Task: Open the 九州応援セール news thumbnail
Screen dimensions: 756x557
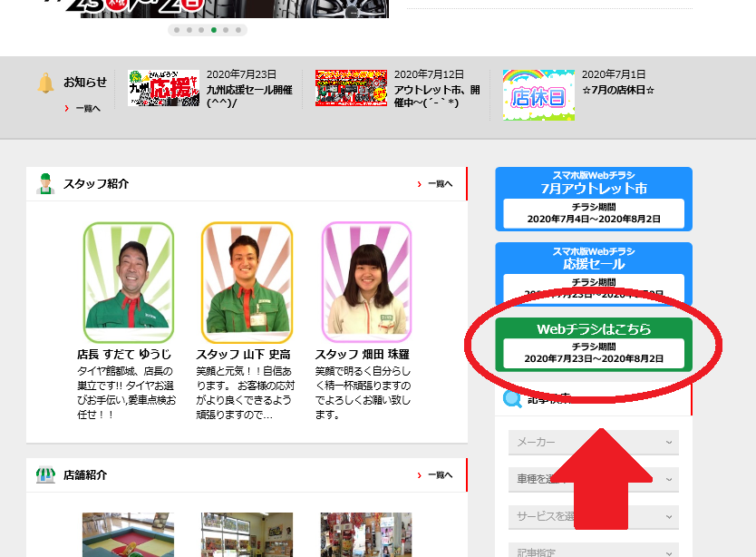Action: 164,89
